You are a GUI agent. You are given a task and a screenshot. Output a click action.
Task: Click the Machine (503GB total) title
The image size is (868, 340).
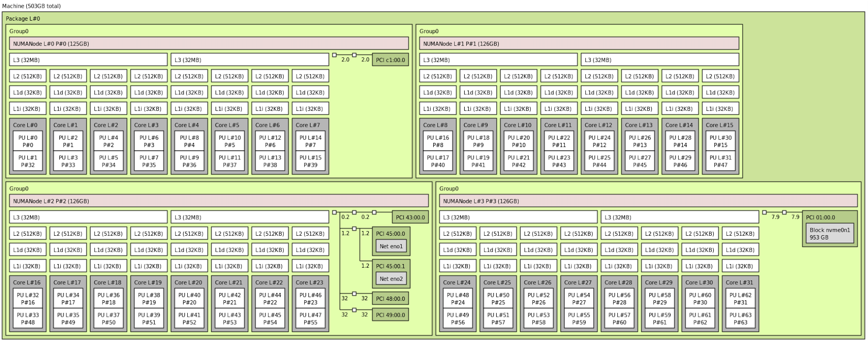click(31, 6)
